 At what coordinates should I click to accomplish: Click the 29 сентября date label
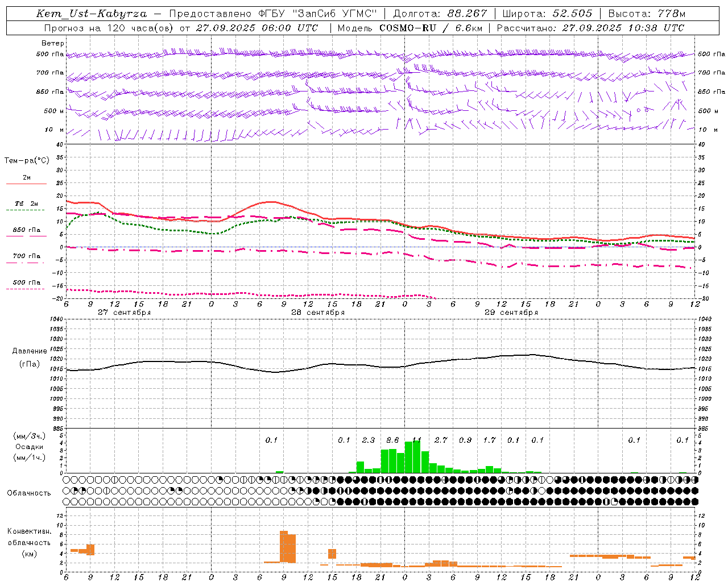511,313
